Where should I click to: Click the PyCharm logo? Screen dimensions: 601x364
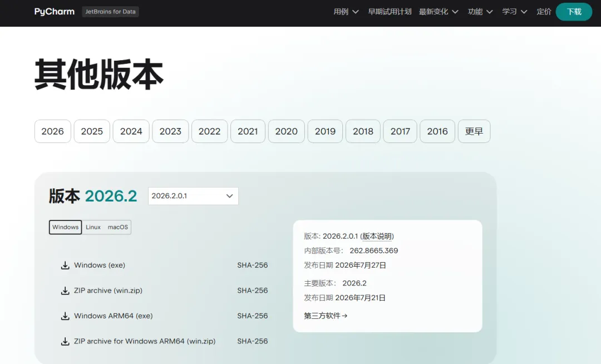(55, 12)
